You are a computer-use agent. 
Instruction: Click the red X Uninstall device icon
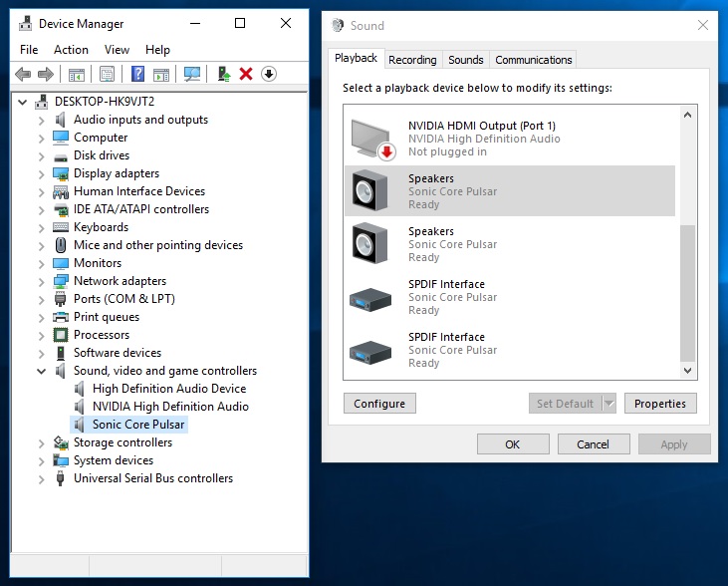pos(246,74)
